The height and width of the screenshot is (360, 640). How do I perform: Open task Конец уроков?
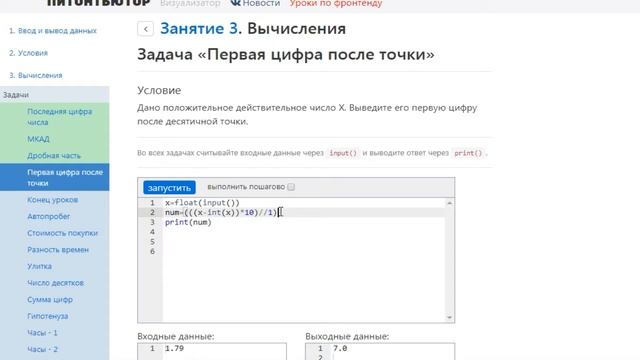[x=53, y=200]
